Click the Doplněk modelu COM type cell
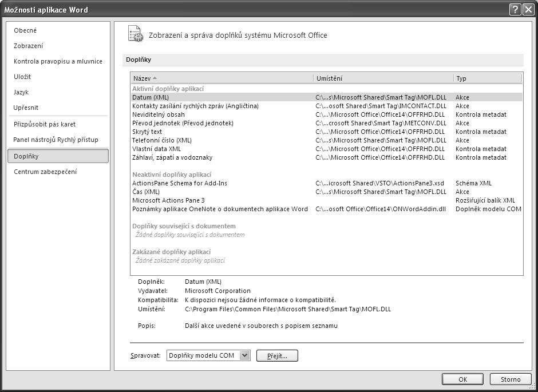The height and width of the screenshot is (392, 538). [488, 208]
